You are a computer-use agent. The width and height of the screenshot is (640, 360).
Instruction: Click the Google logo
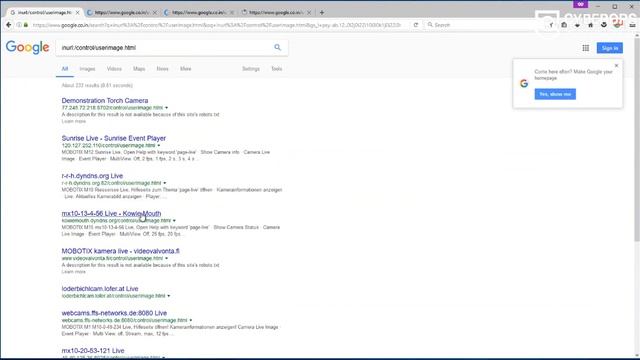point(27,47)
